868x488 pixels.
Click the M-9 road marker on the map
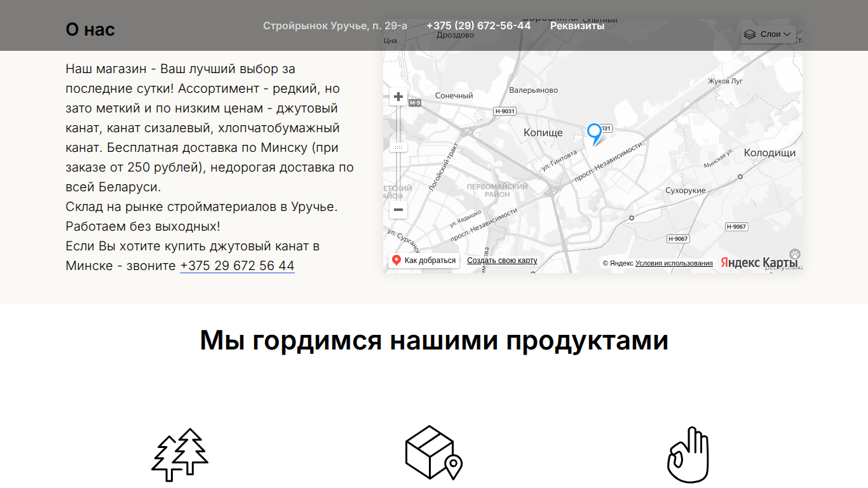pyautogui.click(x=415, y=103)
